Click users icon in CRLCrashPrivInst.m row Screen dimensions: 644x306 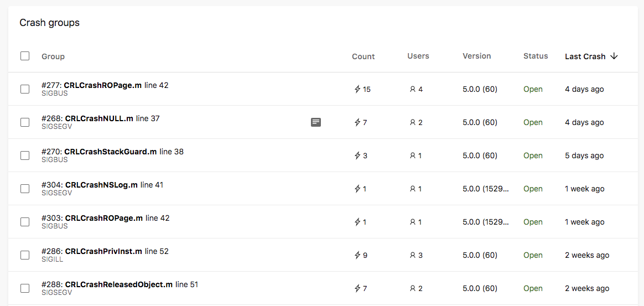[x=412, y=255]
